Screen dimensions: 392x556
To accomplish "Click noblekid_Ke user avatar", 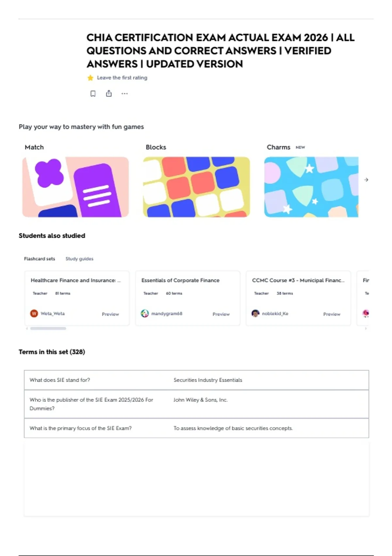I will (255, 313).
